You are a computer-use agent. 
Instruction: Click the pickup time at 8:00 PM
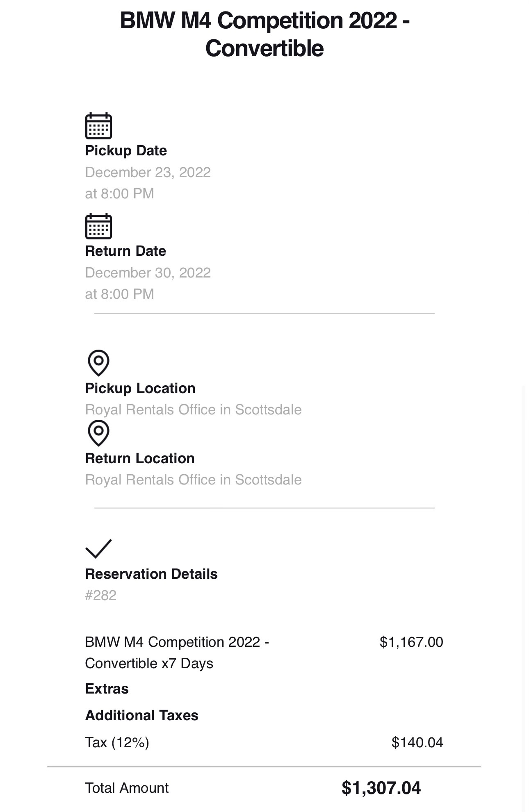119,193
